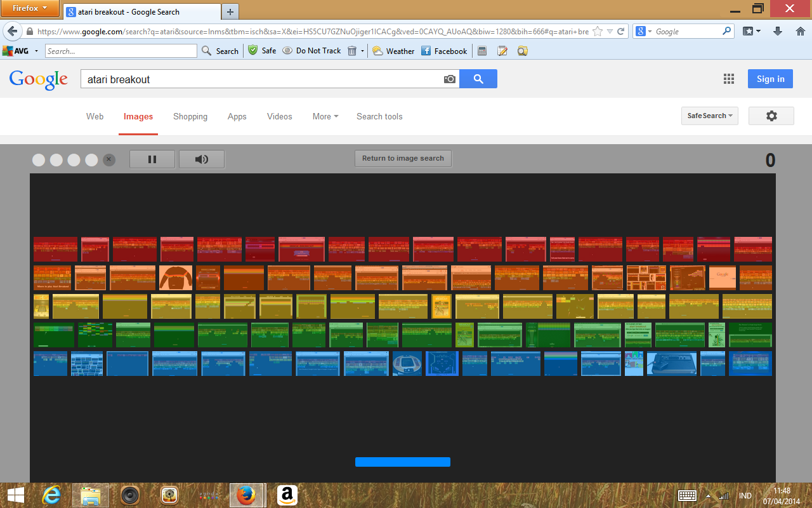The width and height of the screenshot is (812, 508).
Task: Mute the game sound
Action: click(x=202, y=159)
